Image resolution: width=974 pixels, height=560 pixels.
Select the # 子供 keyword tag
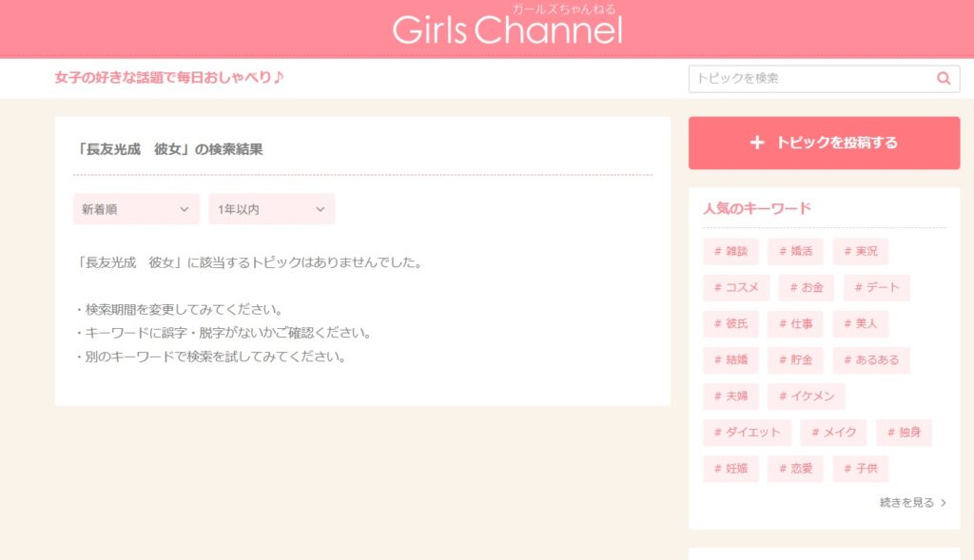(860, 469)
